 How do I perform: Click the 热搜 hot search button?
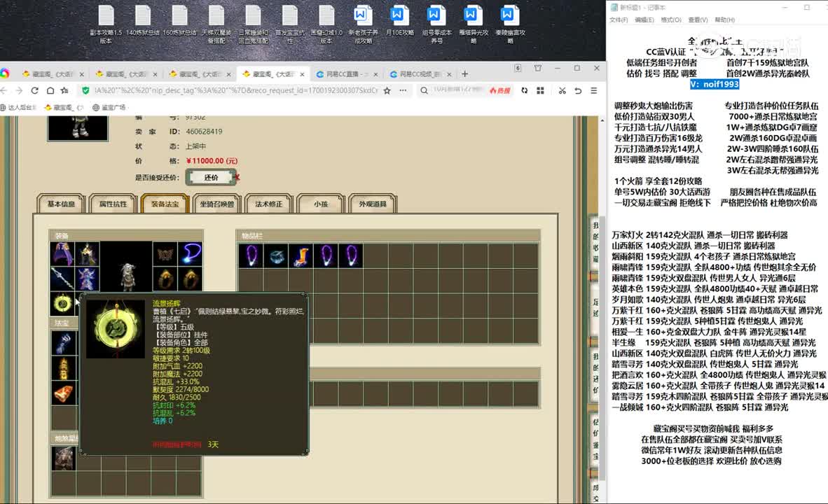point(499,91)
